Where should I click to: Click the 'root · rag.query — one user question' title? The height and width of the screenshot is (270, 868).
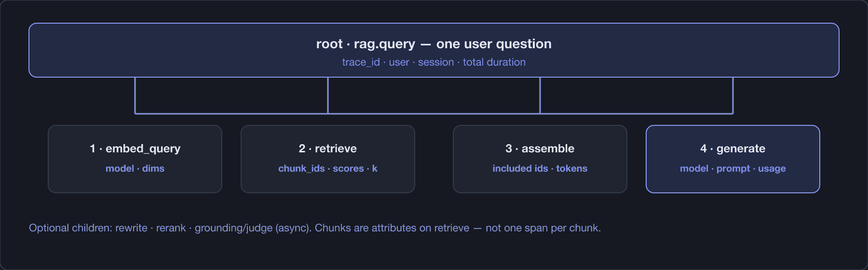(434, 44)
